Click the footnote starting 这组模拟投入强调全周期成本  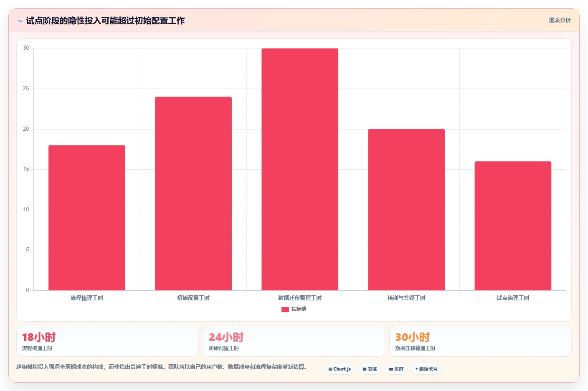[x=162, y=367]
